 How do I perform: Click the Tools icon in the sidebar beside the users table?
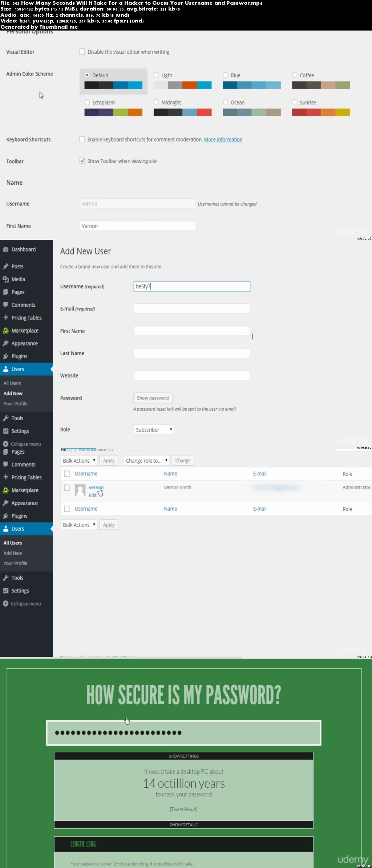[x=5, y=578]
